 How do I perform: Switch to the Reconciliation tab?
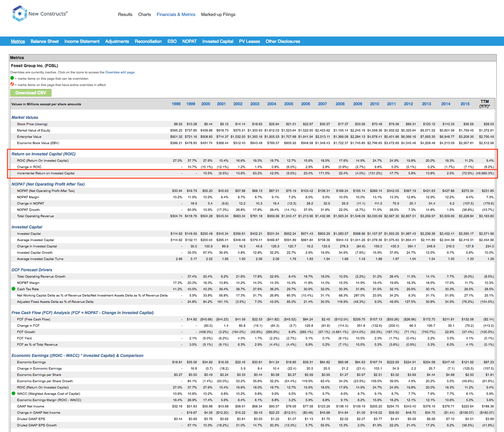[148, 42]
